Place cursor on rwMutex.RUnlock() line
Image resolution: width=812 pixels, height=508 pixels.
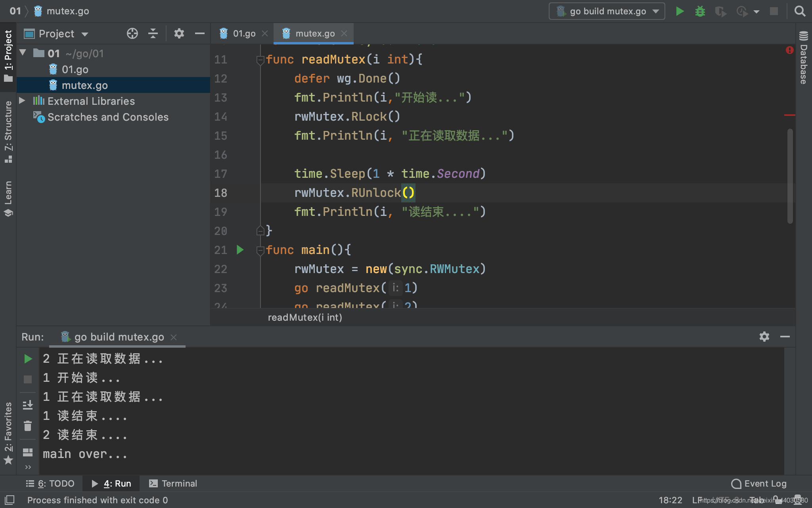tap(354, 193)
